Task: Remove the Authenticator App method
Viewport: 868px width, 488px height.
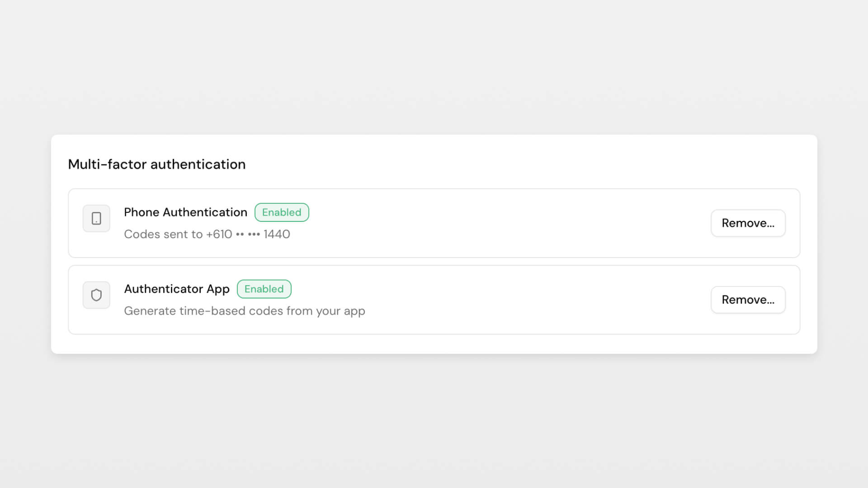Action: coord(748,300)
